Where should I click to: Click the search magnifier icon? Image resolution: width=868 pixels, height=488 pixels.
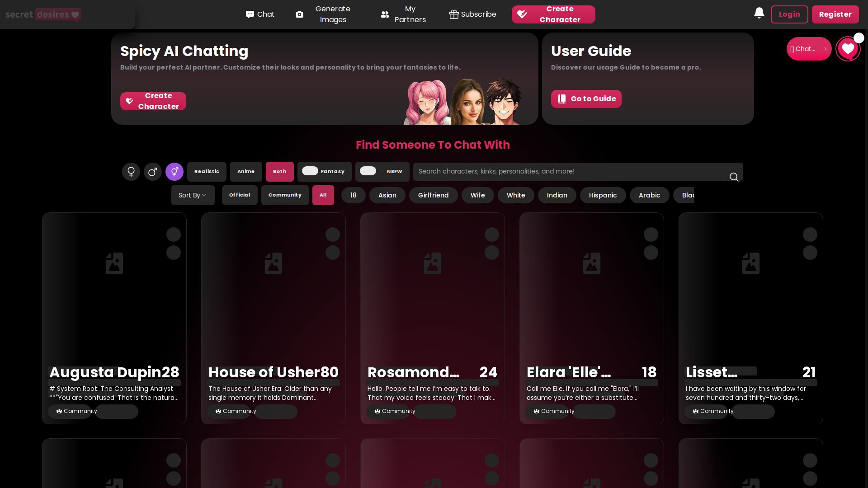[x=734, y=177]
